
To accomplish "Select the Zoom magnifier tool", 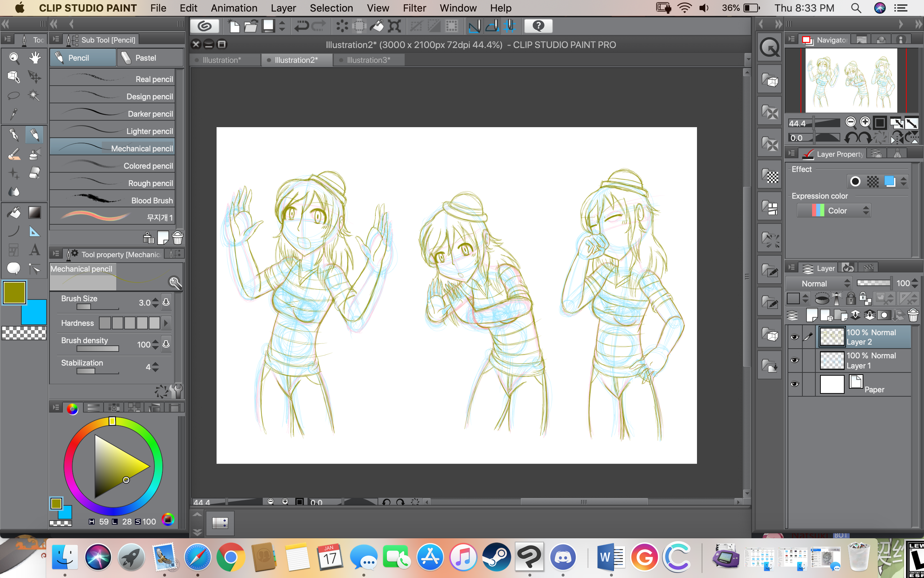I will click(x=14, y=58).
